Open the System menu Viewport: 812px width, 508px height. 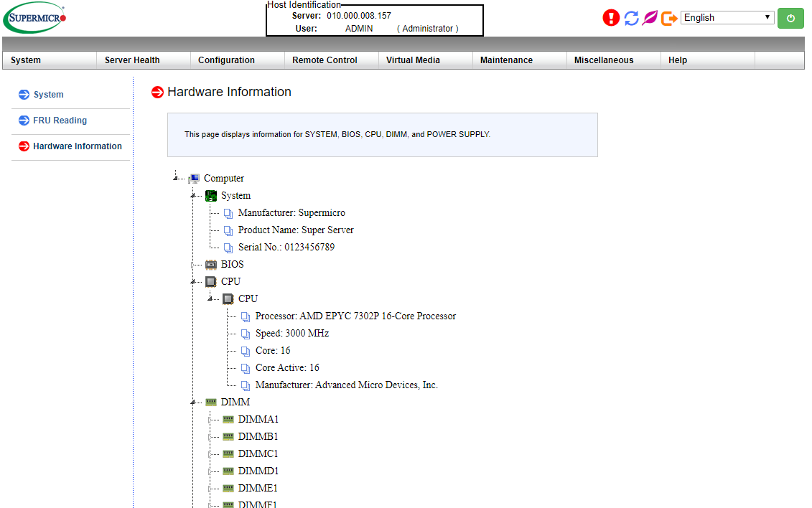(50, 60)
